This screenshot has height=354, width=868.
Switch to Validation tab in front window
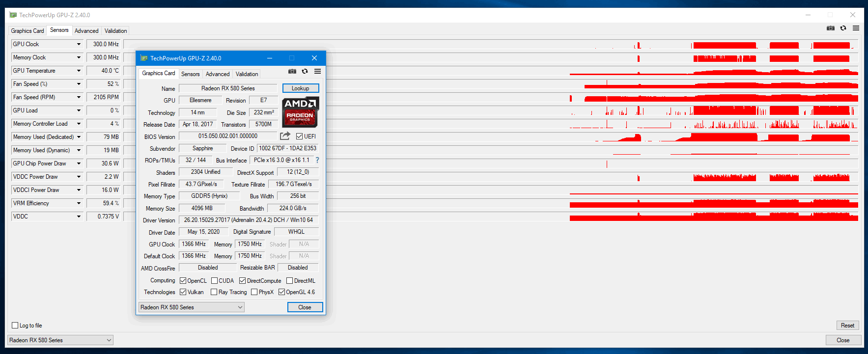247,74
